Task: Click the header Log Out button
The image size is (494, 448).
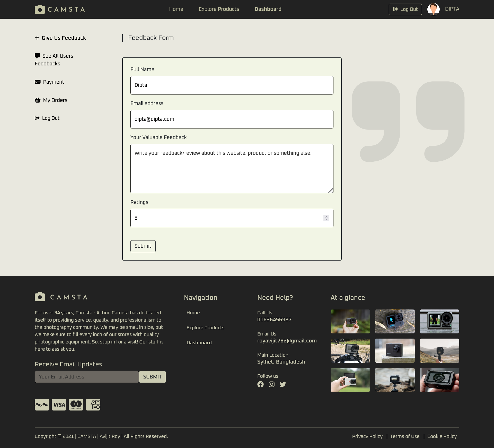Action: point(405,9)
